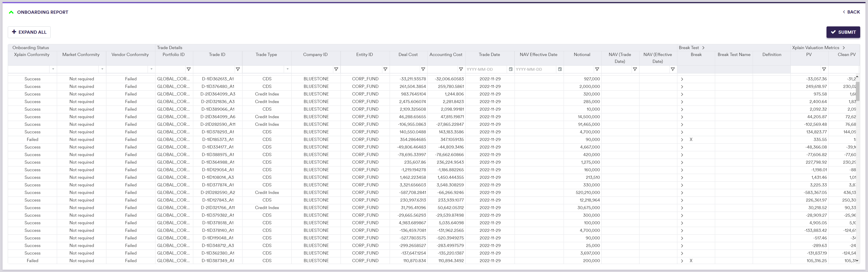Image resolution: width=868 pixels, height=272 pixels.
Task: Click the Company ID filter funnel icon
Action: point(336,69)
